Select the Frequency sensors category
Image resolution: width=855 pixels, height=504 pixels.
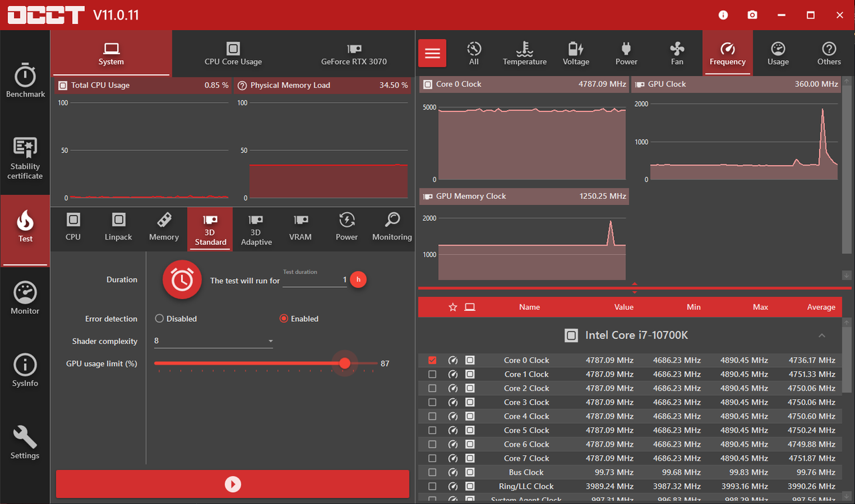[x=727, y=53]
